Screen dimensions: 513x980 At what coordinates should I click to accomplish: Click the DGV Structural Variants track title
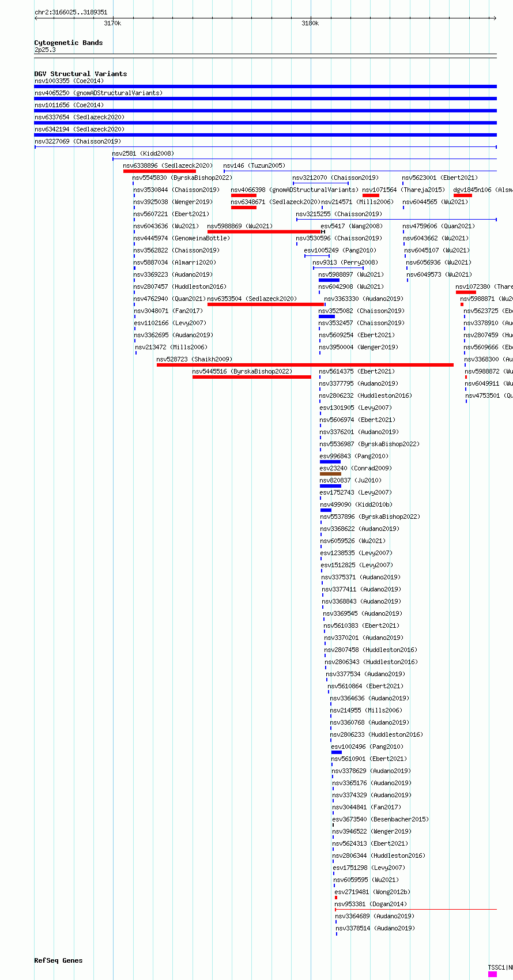81,74
